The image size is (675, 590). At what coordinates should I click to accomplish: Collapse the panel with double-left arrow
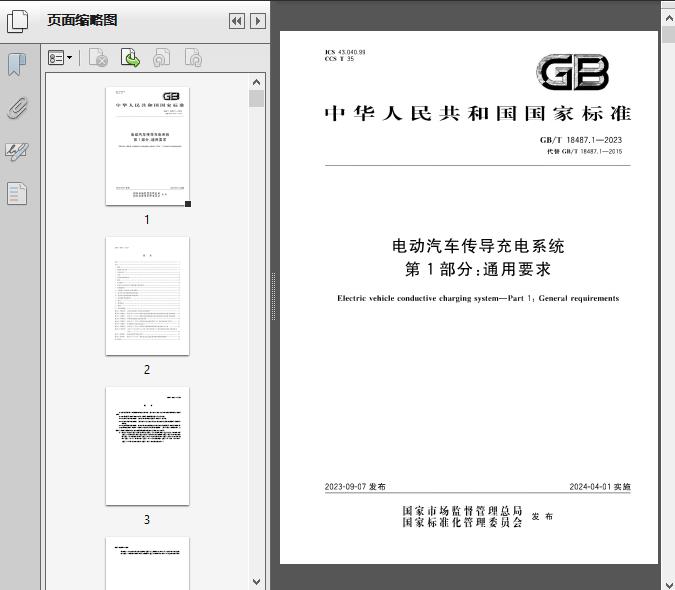coord(237,21)
